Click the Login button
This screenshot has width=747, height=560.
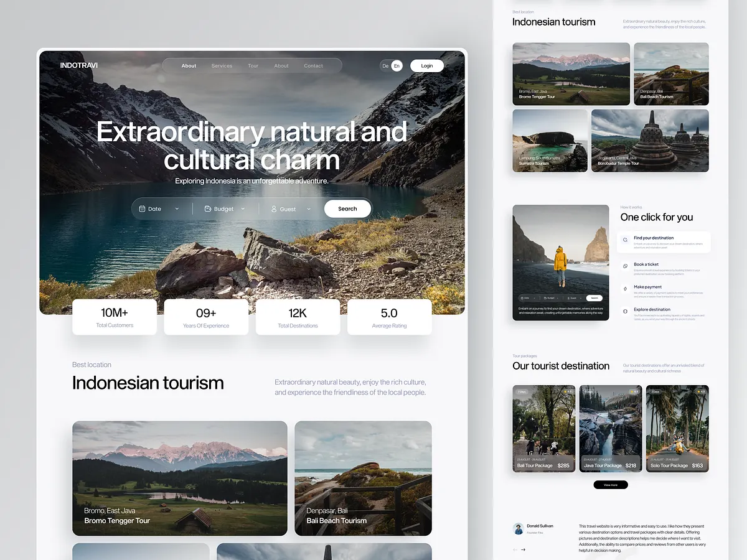(427, 65)
